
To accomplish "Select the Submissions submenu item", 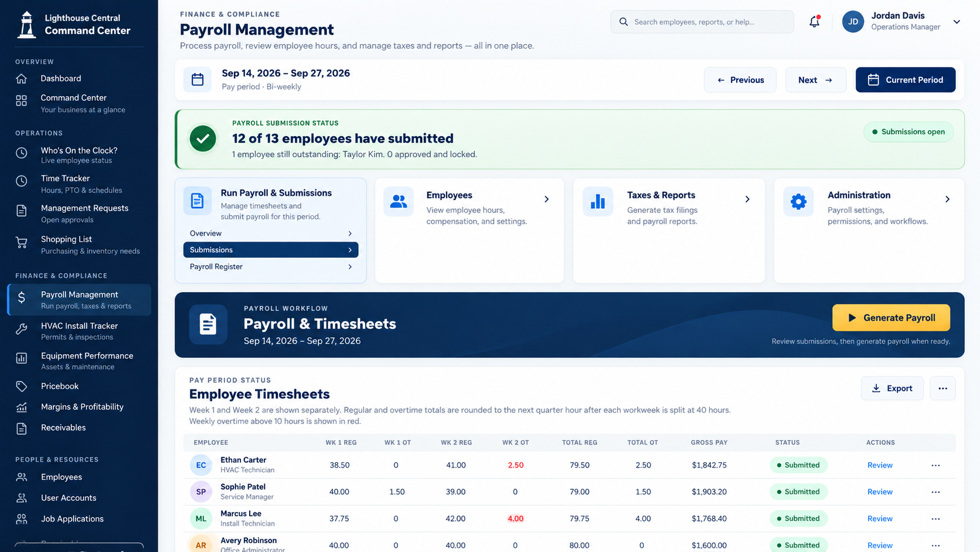I will [271, 250].
